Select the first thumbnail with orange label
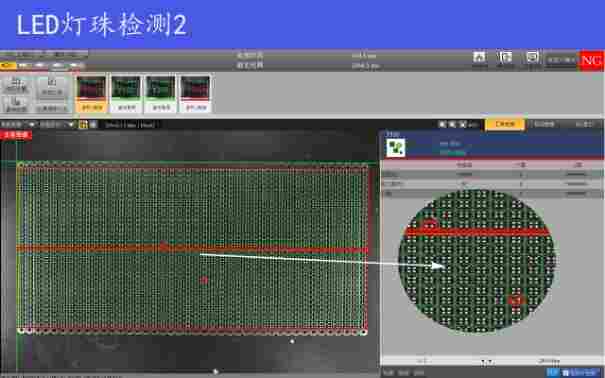 click(91, 94)
